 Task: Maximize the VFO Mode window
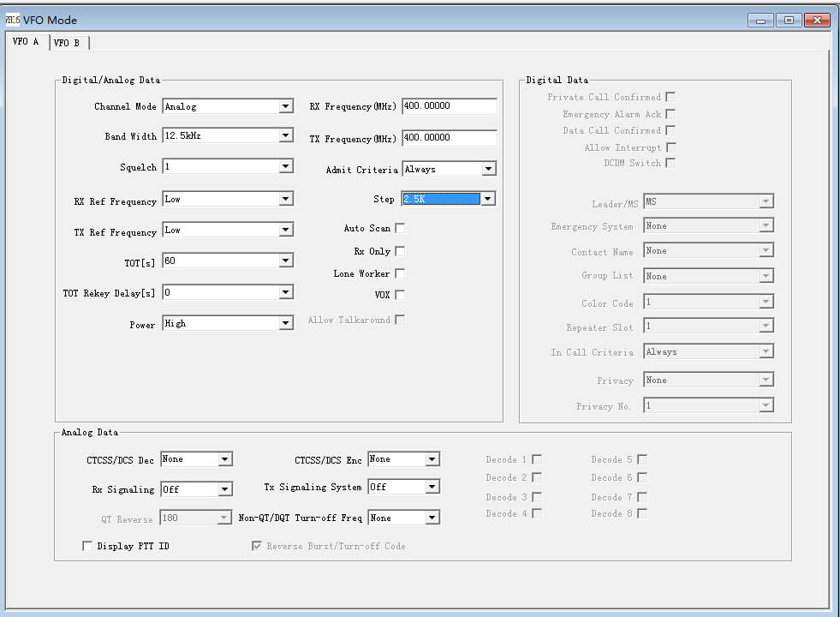[x=788, y=20]
